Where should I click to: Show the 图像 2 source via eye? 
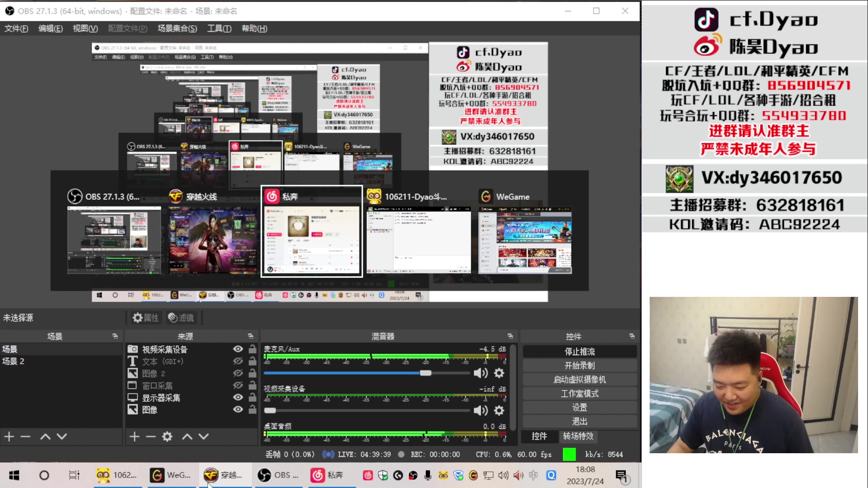tap(238, 374)
